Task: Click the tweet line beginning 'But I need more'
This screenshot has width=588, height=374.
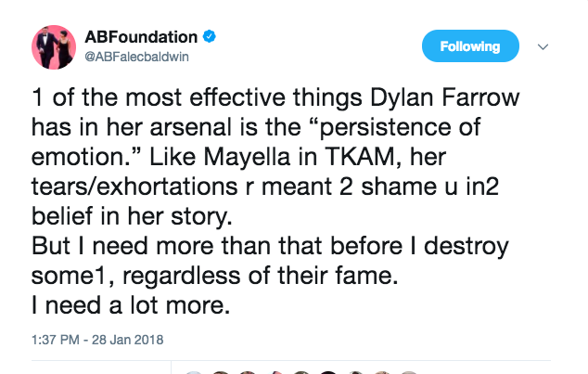Action: (270, 247)
